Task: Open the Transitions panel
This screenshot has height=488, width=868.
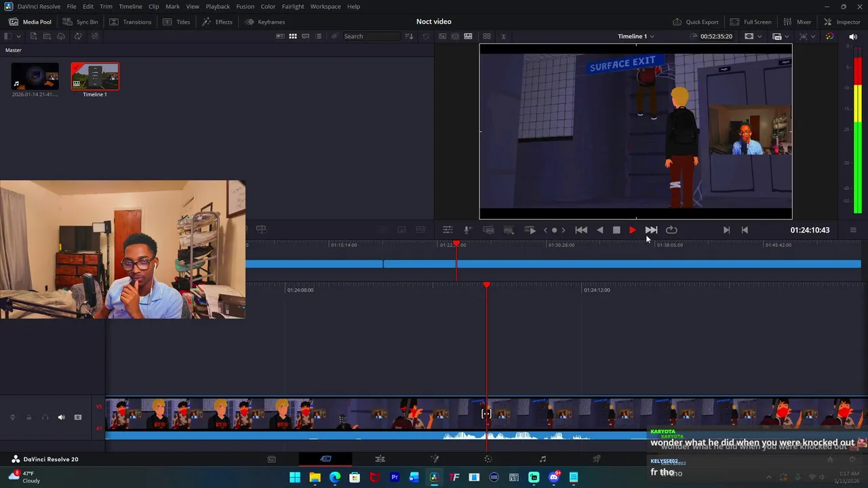Action: coord(130,22)
